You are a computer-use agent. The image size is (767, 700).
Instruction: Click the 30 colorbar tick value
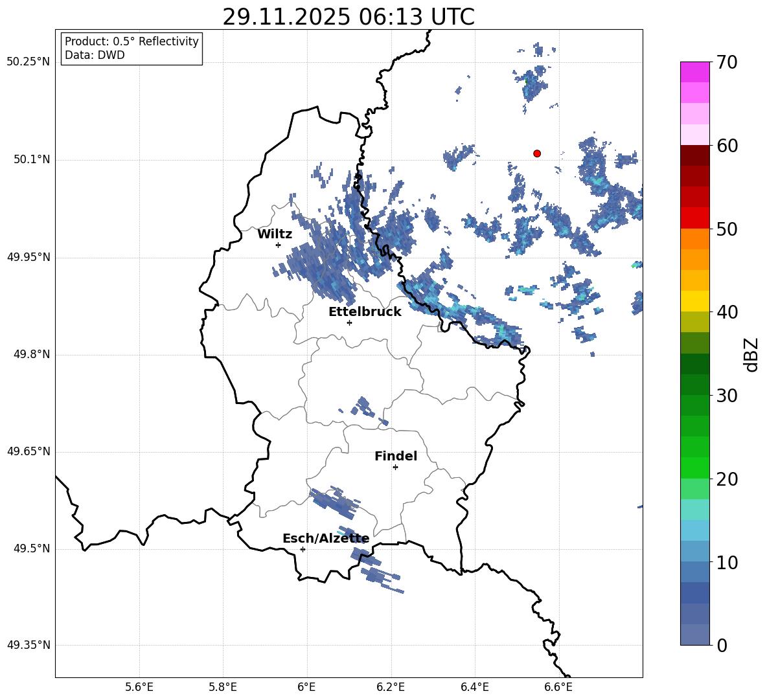point(727,396)
